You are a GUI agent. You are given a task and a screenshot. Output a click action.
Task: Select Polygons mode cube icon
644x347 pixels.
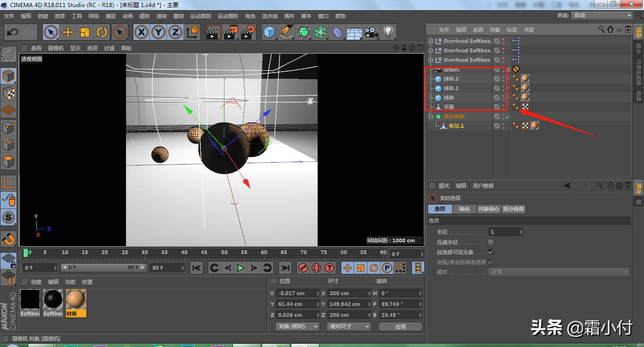[x=8, y=162]
